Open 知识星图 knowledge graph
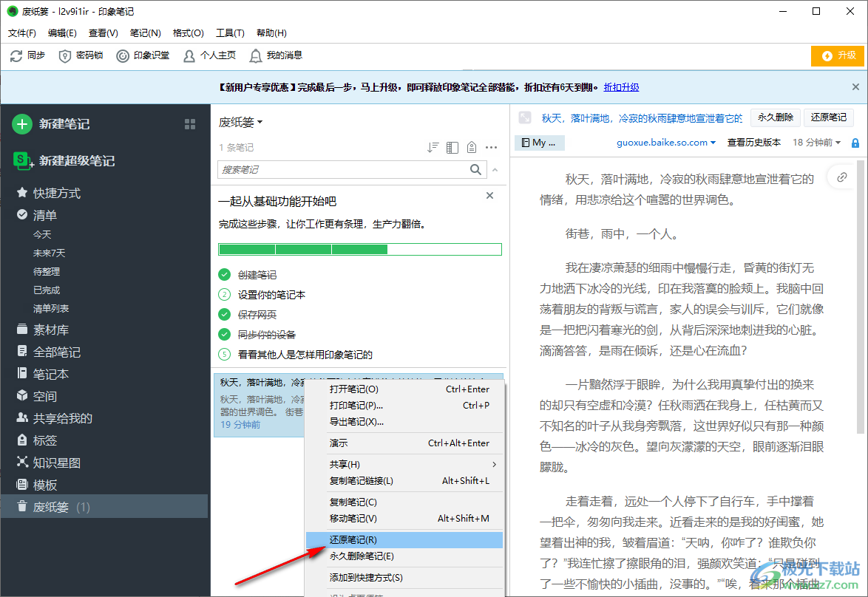 tap(49, 463)
